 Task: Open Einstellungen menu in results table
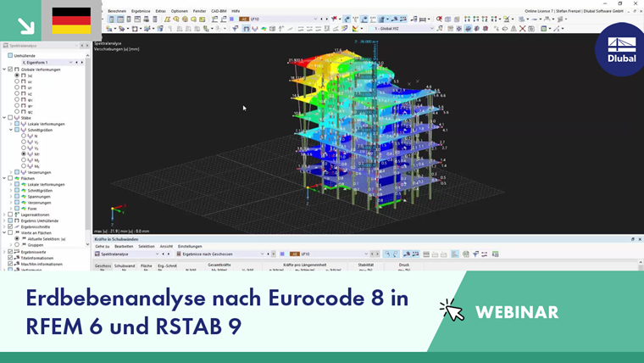[190, 246]
